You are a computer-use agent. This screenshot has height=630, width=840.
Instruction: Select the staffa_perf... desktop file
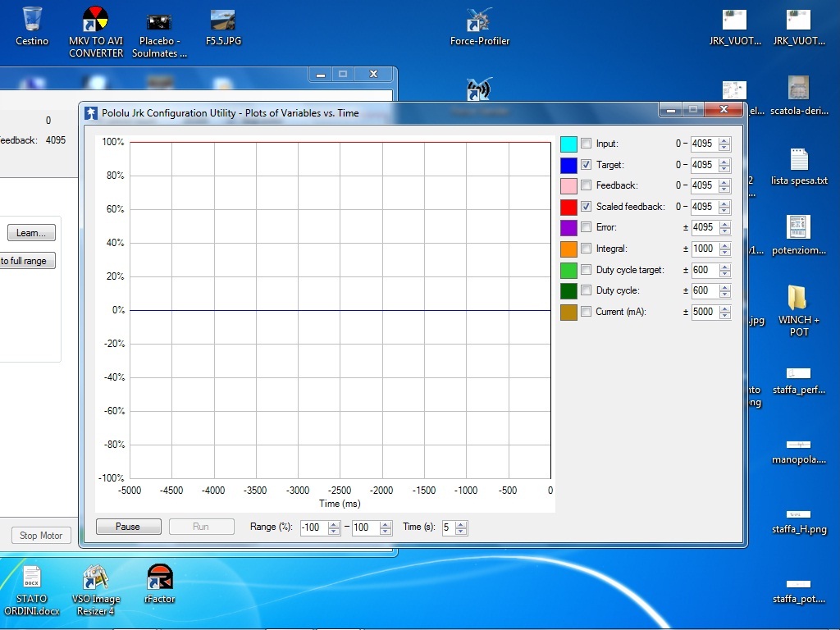[x=799, y=381]
